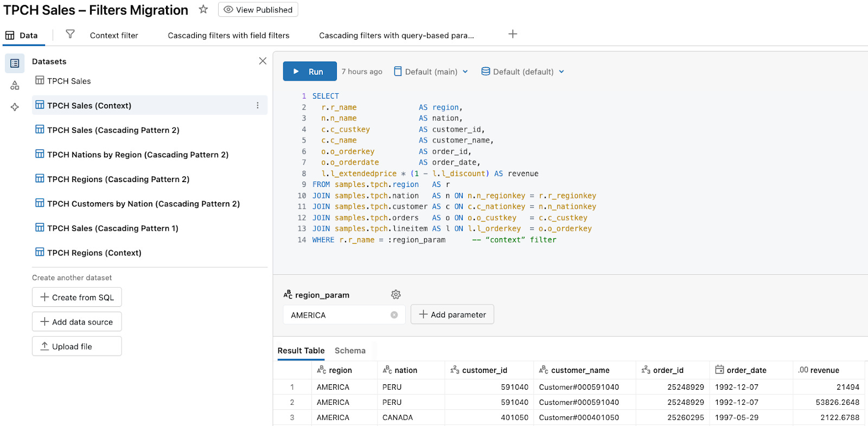Click the order_date column header
This screenshot has height=426, width=868.
(x=751, y=370)
